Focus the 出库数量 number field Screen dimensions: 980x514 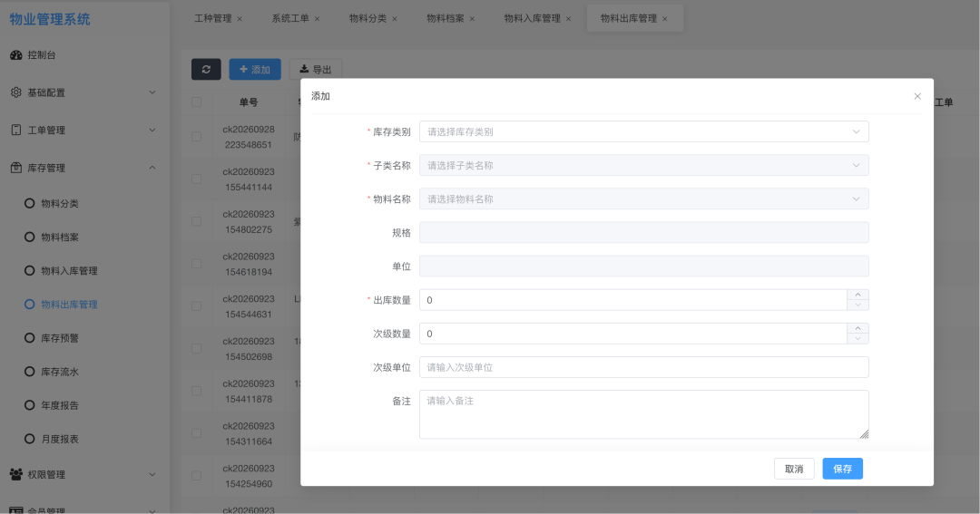click(632, 300)
